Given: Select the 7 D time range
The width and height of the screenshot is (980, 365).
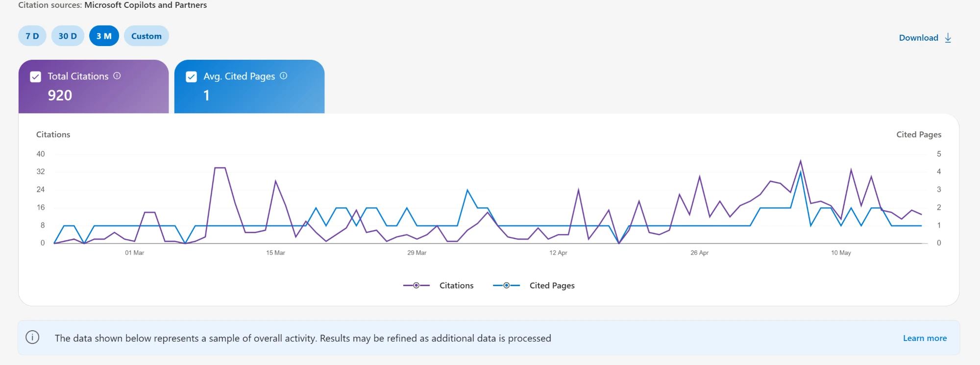Looking at the screenshot, I should [32, 36].
